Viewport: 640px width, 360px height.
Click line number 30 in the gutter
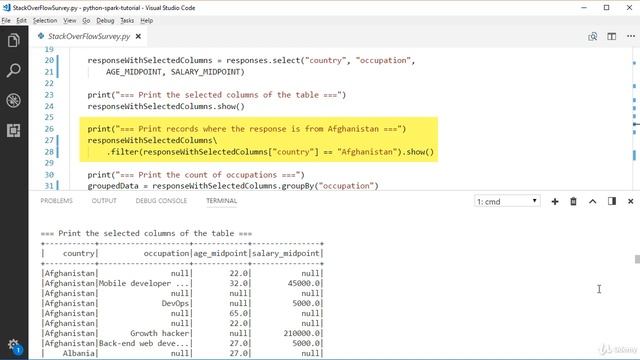click(49, 175)
